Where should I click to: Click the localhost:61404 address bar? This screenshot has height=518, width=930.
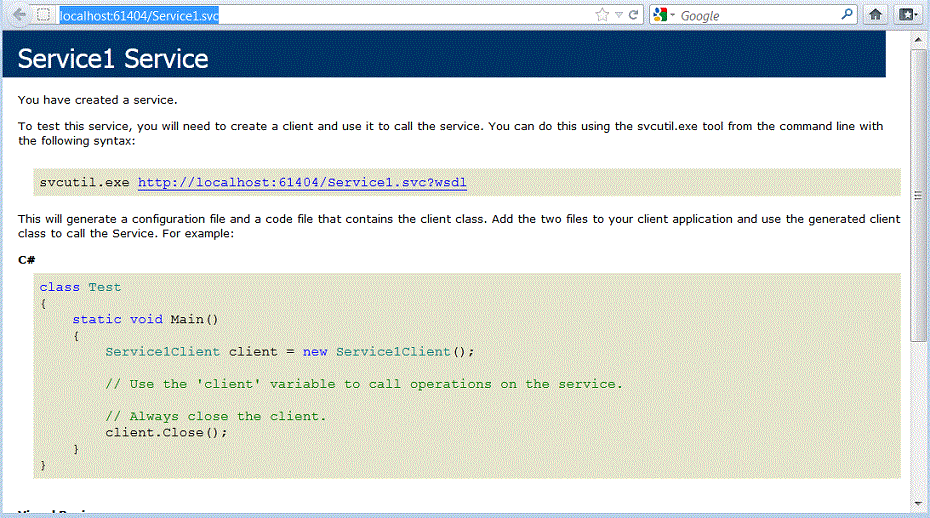pyautogui.click(x=300, y=15)
